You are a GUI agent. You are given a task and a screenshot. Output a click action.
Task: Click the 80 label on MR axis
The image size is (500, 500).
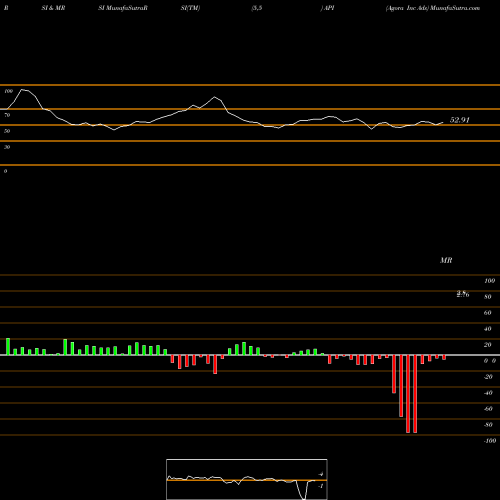pyautogui.click(x=488, y=297)
